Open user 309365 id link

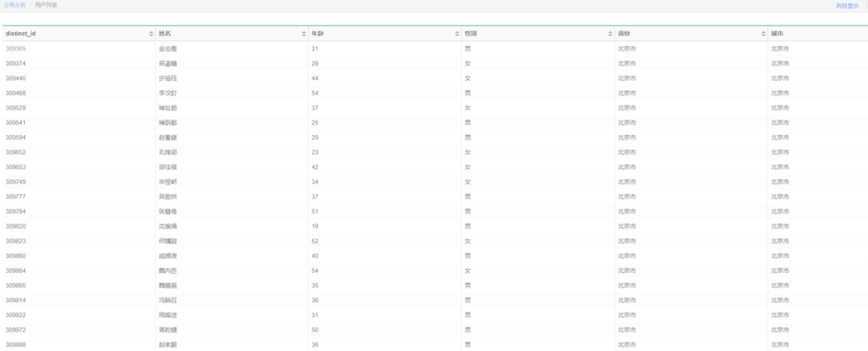(15, 49)
